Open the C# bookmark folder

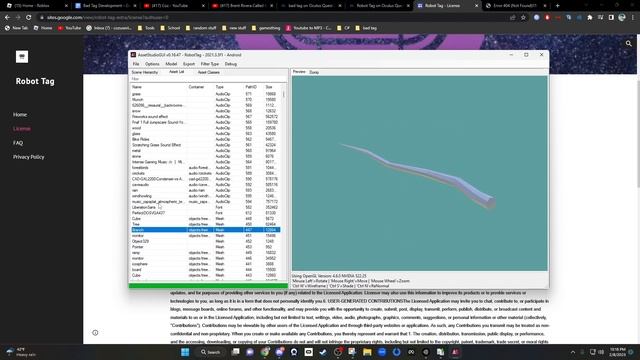[x=344, y=28]
